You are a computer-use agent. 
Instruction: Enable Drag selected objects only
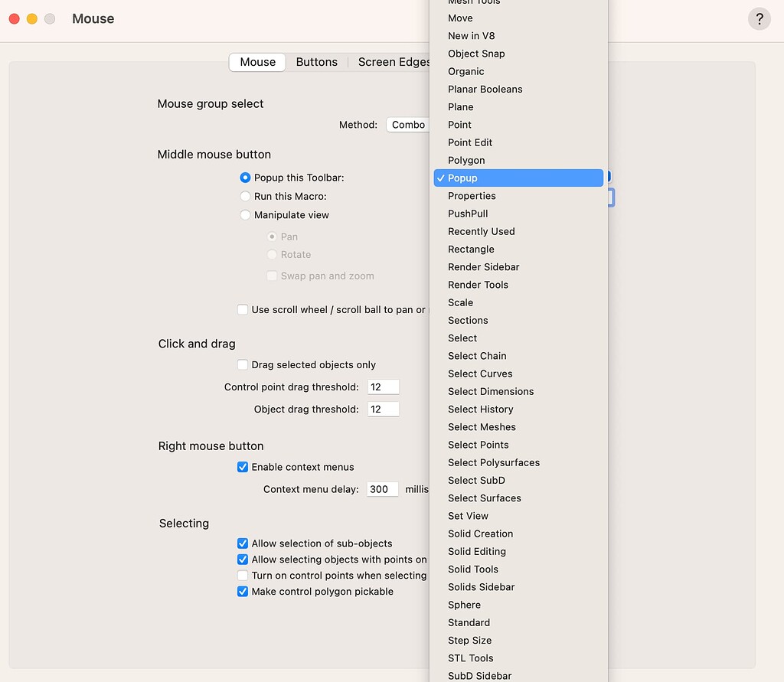(x=242, y=365)
